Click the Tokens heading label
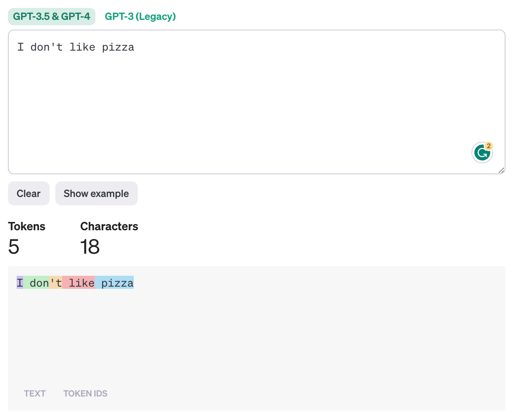 pyautogui.click(x=27, y=226)
